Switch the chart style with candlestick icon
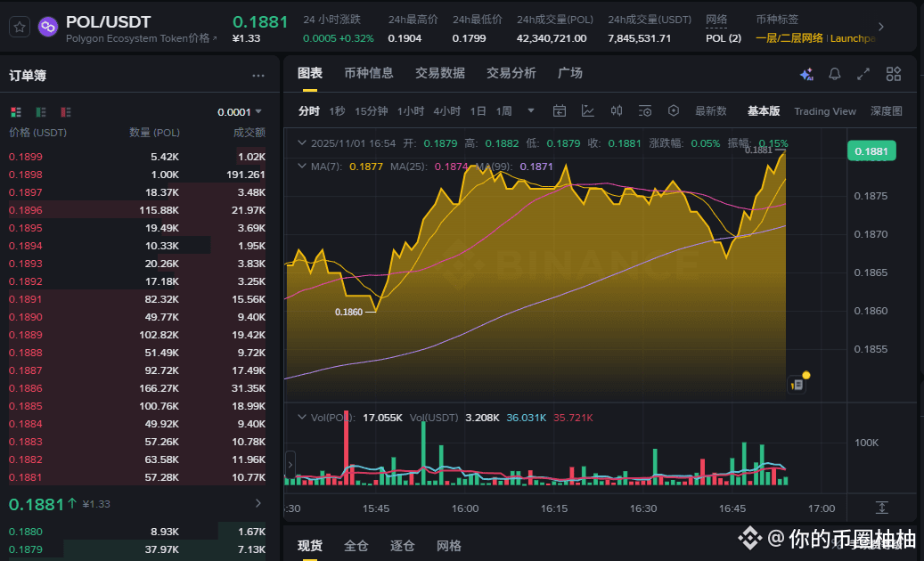This screenshot has height=561, width=924. (617, 110)
